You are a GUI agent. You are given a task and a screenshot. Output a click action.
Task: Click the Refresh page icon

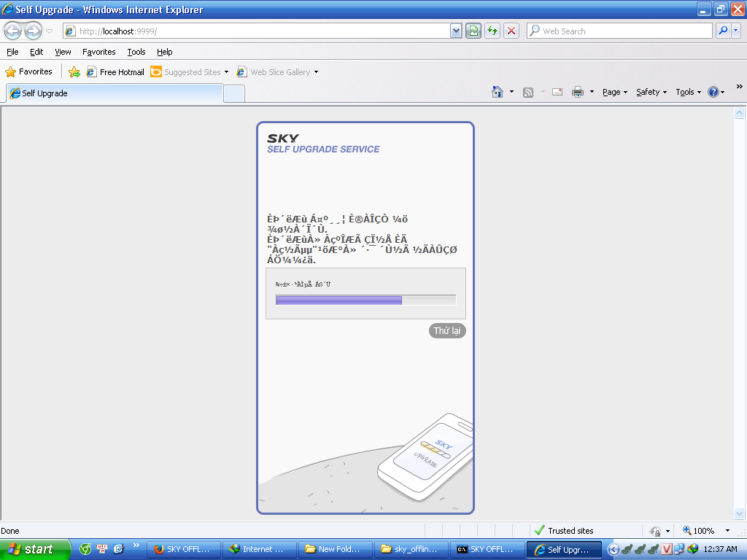pos(492,31)
